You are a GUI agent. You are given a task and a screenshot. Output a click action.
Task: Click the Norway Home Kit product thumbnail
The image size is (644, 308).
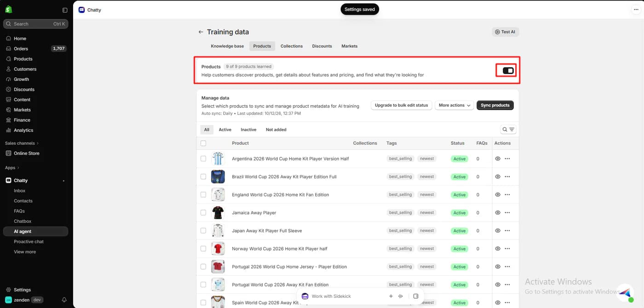coord(218,249)
